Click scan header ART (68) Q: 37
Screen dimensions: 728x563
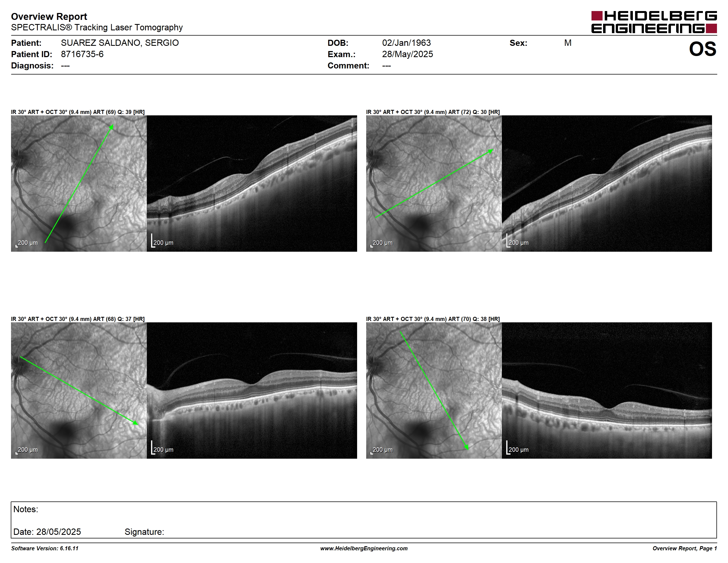coord(78,319)
